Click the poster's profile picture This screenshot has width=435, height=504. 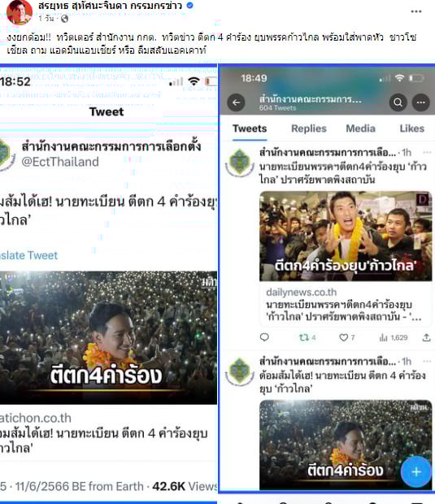point(20,12)
